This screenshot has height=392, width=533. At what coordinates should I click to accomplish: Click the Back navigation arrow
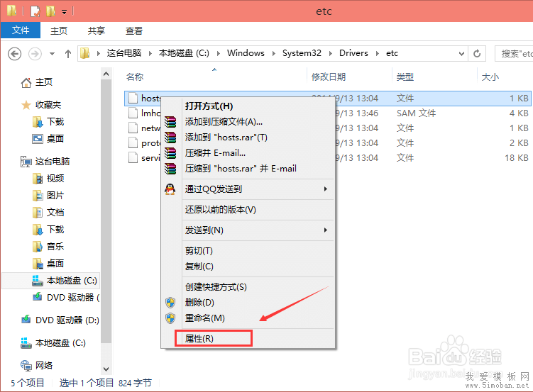point(14,53)
